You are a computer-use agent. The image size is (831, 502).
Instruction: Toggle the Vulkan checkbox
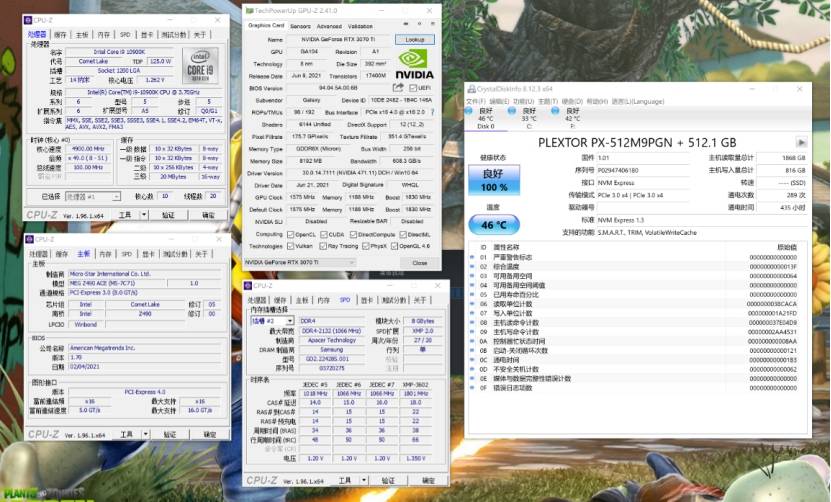290,246
